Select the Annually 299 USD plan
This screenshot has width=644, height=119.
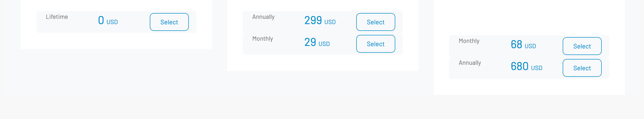pyautogui.click(x=376, y=22)
